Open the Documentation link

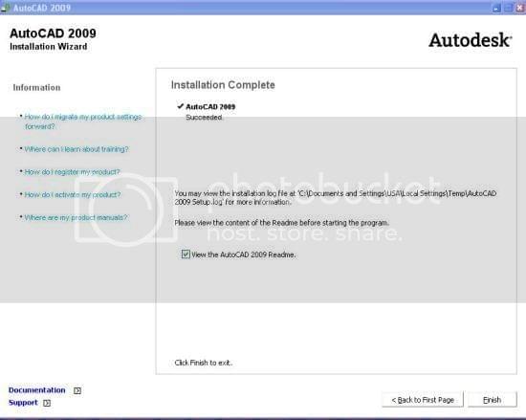click(37, 390)
